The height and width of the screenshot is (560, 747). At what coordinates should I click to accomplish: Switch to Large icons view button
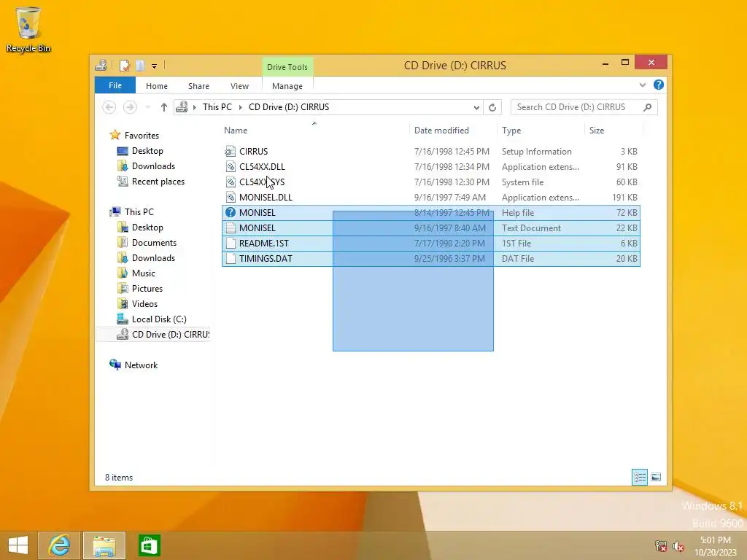click(656, 477)
